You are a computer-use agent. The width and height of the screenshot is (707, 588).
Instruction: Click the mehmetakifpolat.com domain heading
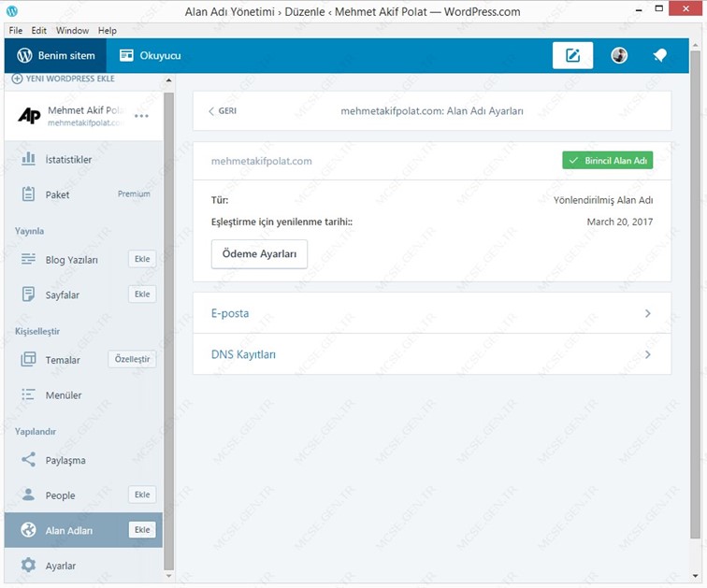point(262,161)
